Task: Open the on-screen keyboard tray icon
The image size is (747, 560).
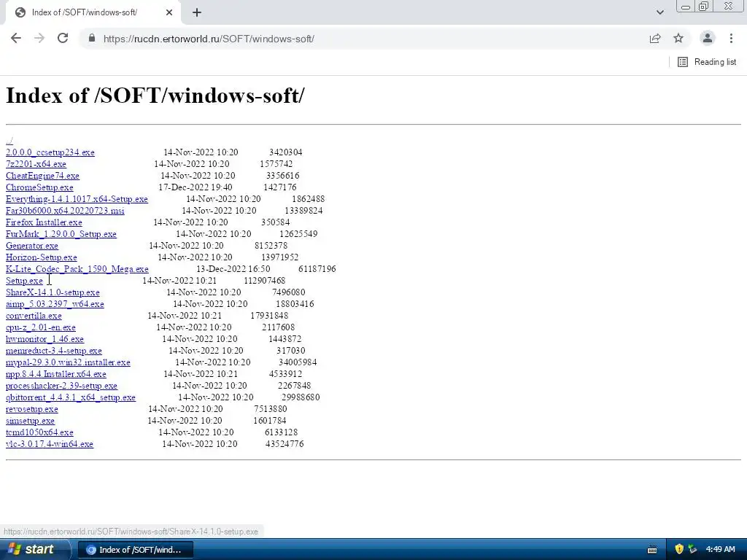Action: tap(652, 550)
